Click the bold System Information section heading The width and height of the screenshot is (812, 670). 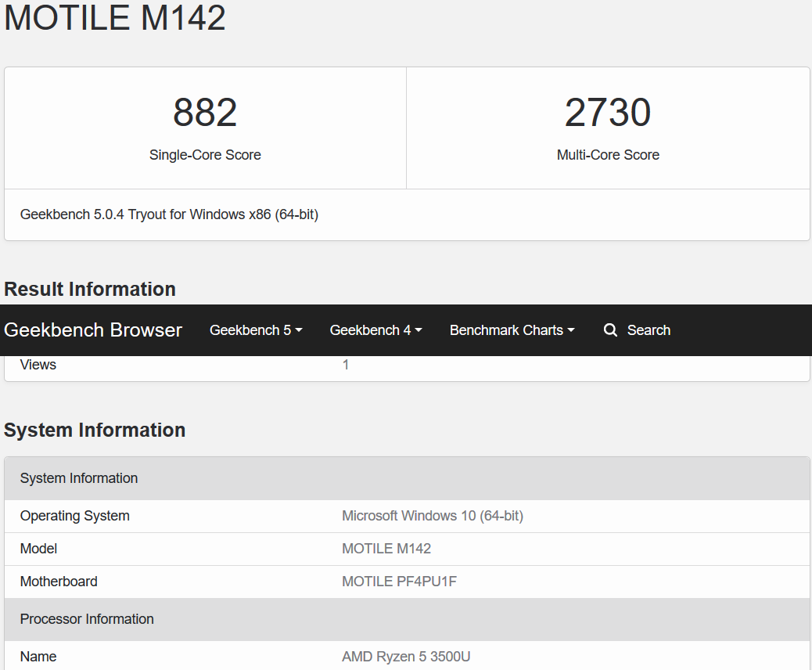(x=95, y=430)
